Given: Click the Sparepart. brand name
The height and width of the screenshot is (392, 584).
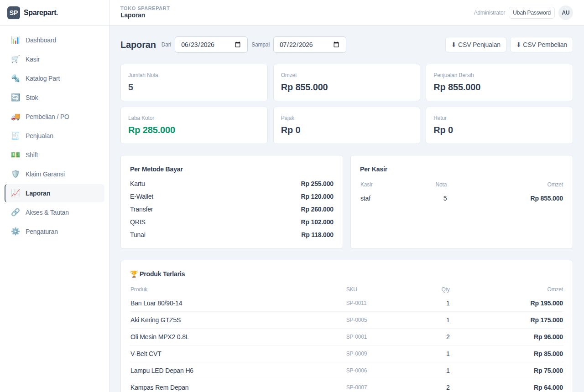Looking at the screenshot, I should click(41, 13).
